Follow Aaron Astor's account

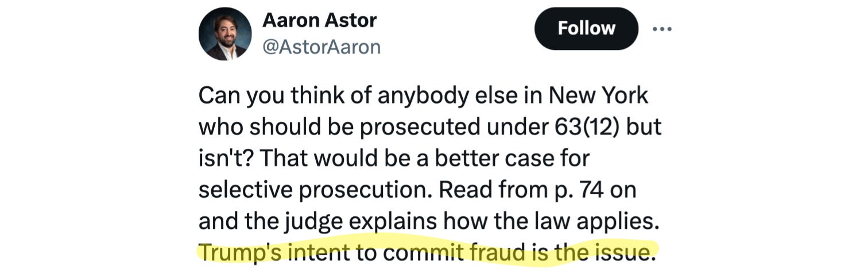[586, 29]
